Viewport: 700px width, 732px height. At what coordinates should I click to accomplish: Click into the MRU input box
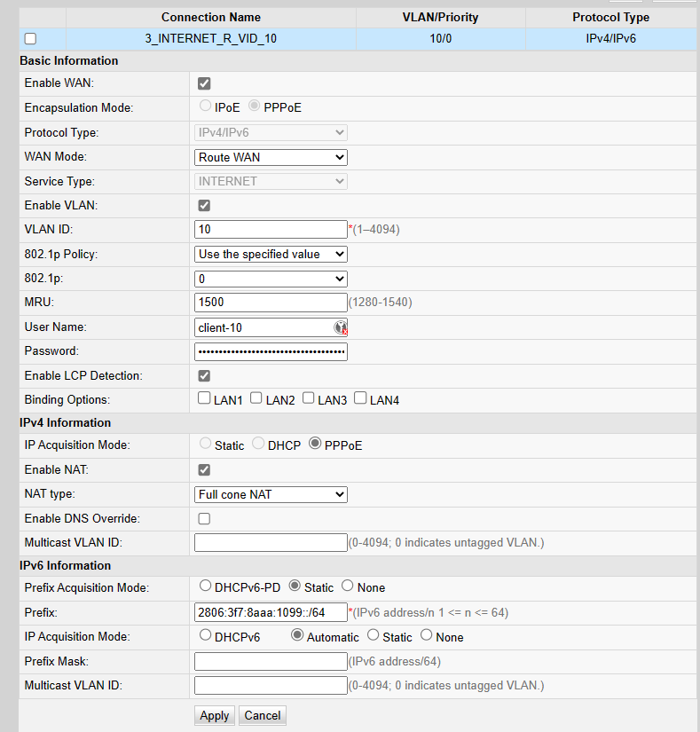270,303
